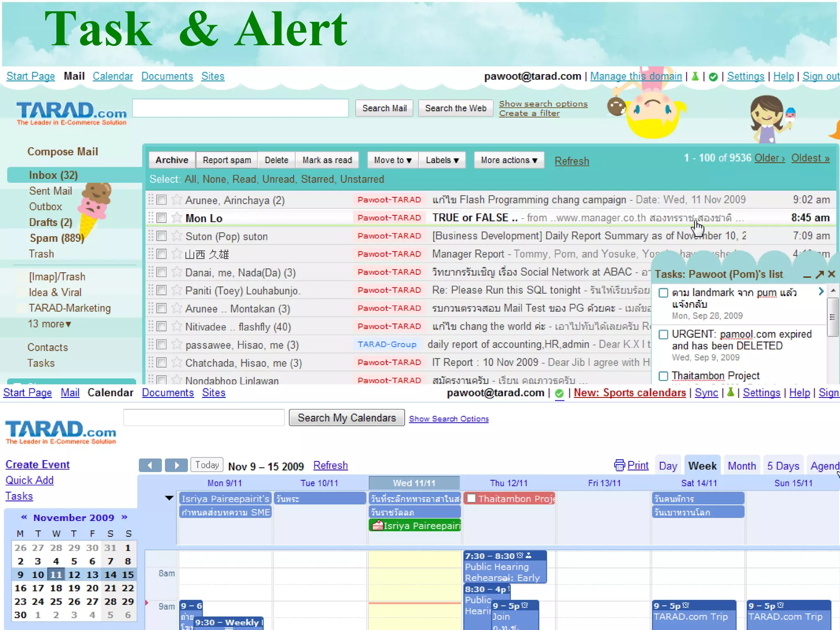This screenshot has width=840, height=630.
Task: Expand 13 more labels list
Action: [49, 324]
